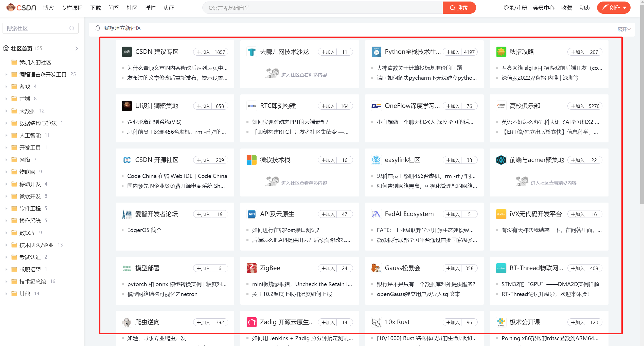This screenshot has height=346, width=644.
Task: Expand the 人工智能 category arrow
Action: [6, 135]
